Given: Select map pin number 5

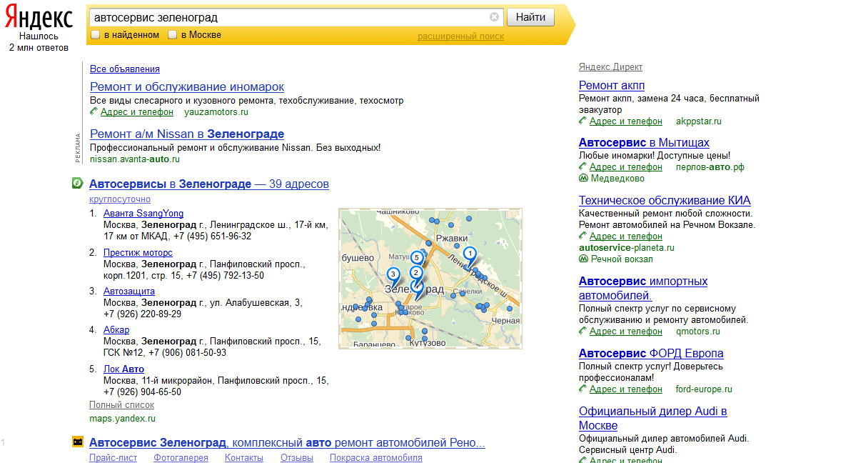Looking at the screenshot, I should (417, 257).
